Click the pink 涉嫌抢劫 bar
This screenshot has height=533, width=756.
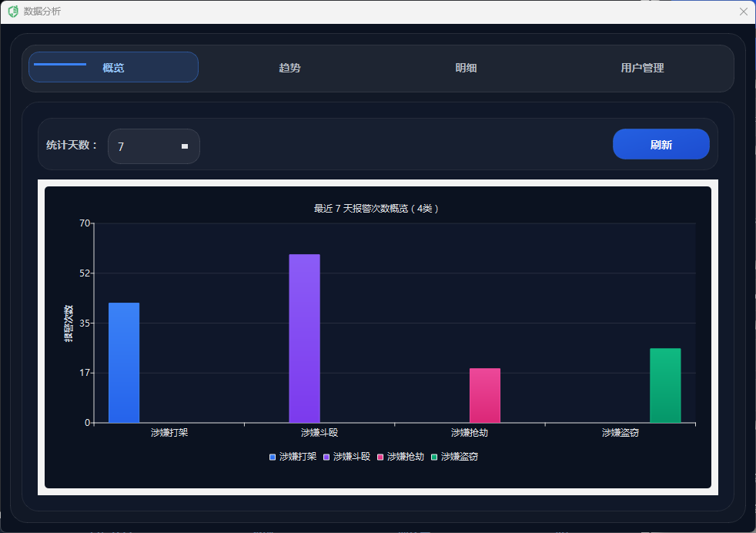point(485,395)
